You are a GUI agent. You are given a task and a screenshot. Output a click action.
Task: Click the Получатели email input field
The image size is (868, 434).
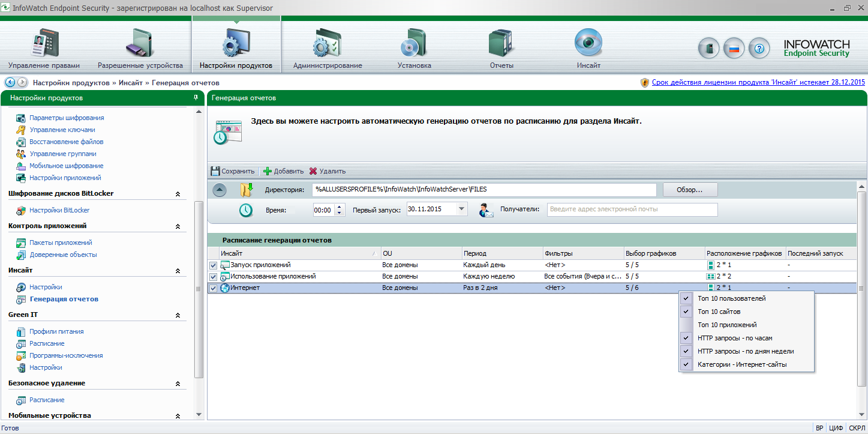[x=632, y=209]
